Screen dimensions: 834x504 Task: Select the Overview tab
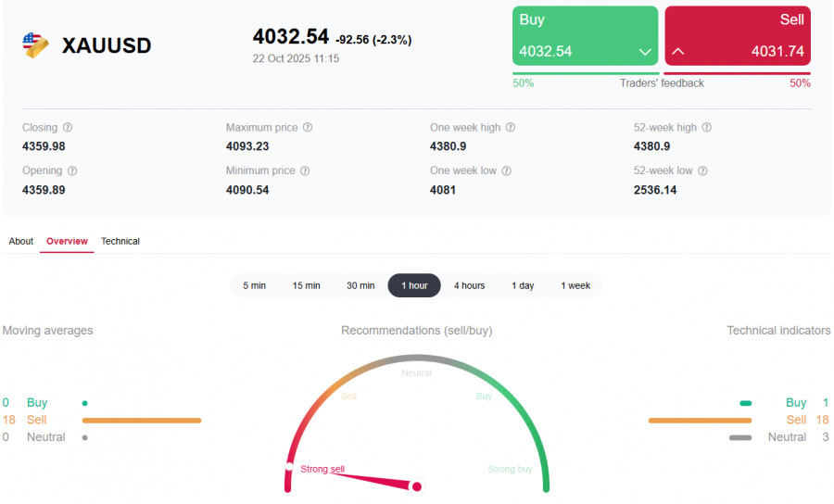click(x=67, y=242)
